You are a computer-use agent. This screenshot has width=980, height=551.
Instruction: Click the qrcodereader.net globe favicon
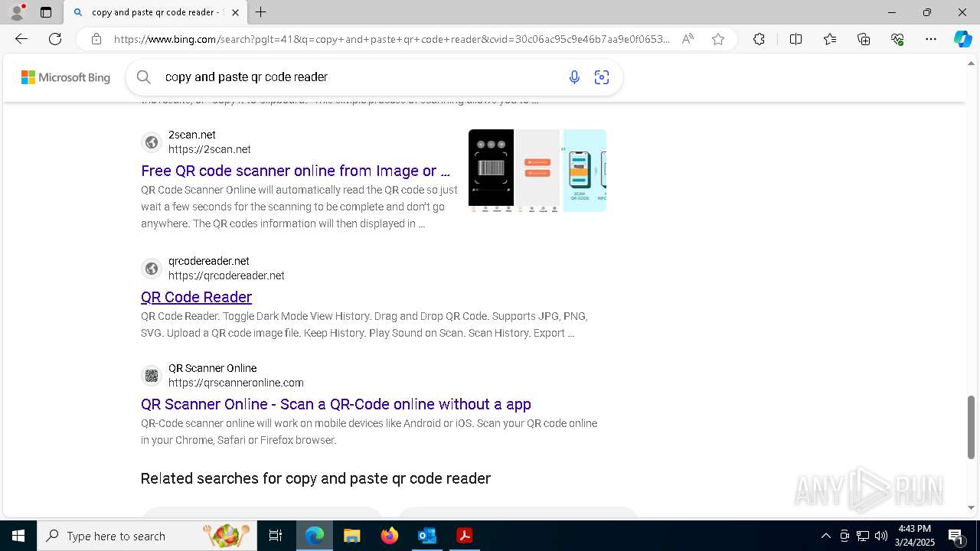152,269
